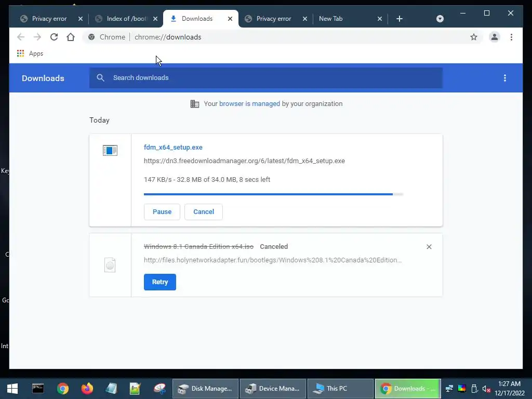The width and height of the screenshot is (532, 399).
Task: Bookmark this page with the star
Action: click(474, 37)
